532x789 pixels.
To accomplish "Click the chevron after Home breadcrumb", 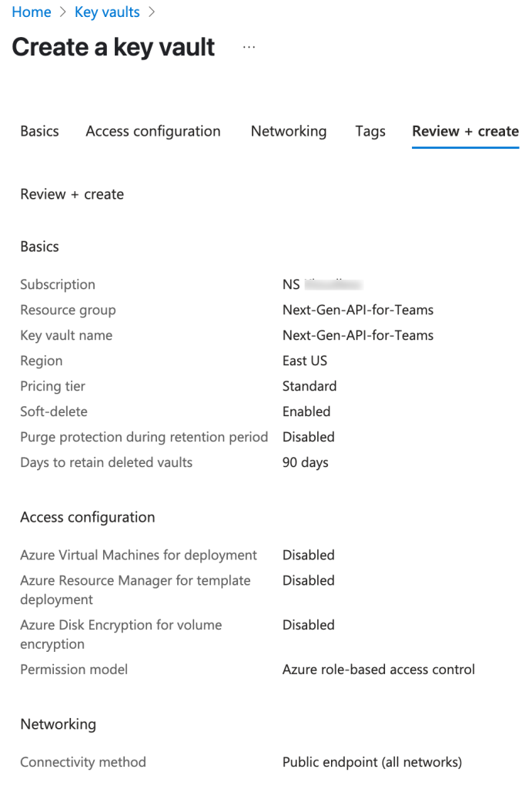I will pos(63,12).
